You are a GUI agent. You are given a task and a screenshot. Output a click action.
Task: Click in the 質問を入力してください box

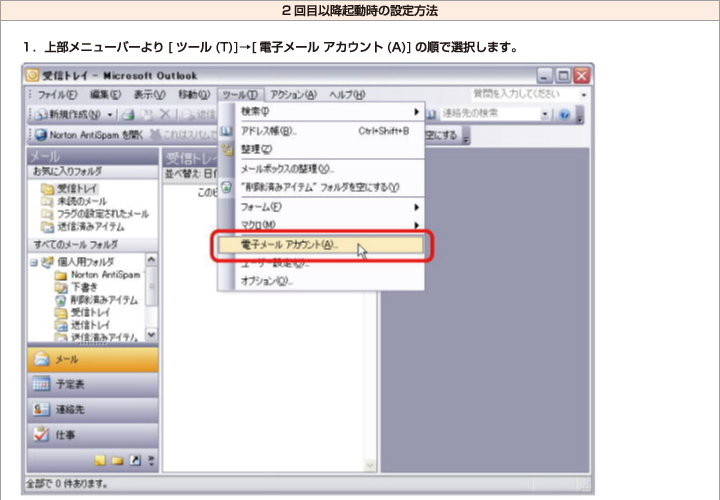point(524,95)
